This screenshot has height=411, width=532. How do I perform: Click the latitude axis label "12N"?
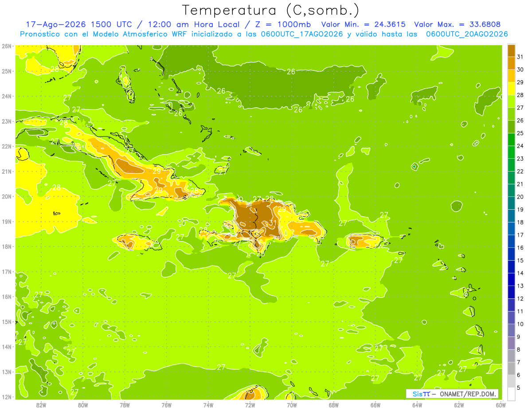(x=7, y=397)
